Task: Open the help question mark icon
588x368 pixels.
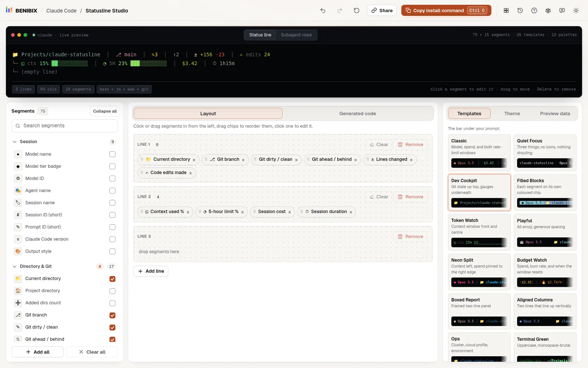Action: click(x=534, y=11)
